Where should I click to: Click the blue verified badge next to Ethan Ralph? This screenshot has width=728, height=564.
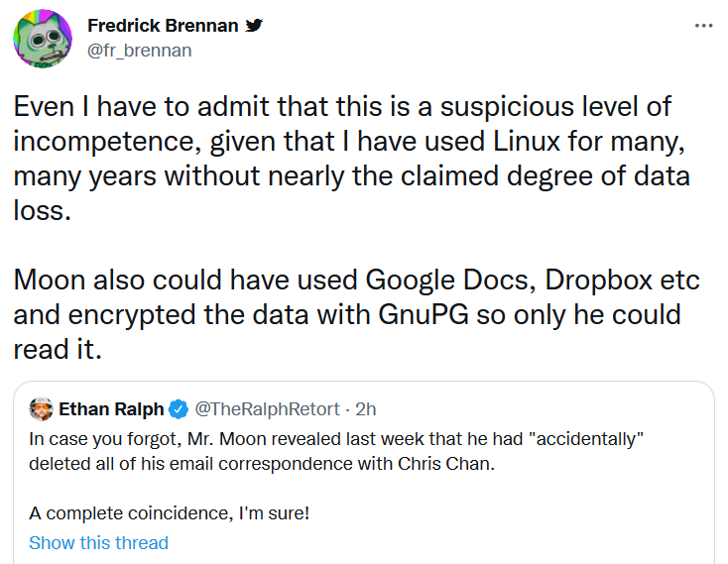pos(180,408)
